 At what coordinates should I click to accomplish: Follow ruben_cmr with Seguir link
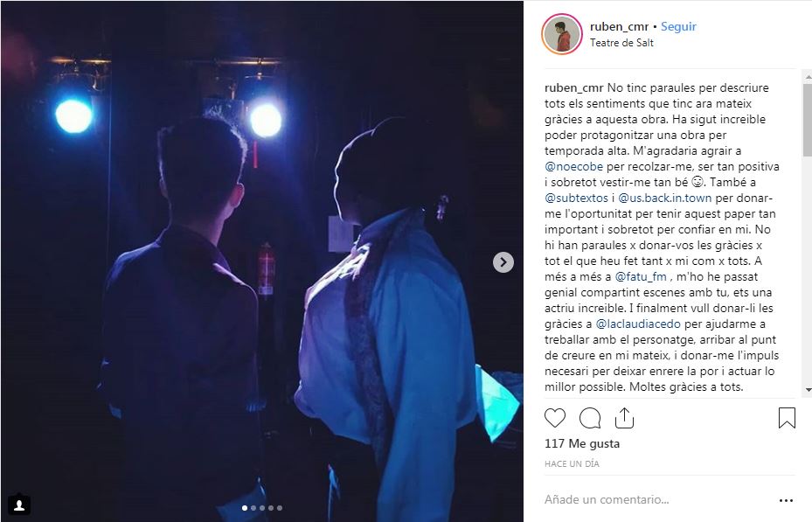678,26
